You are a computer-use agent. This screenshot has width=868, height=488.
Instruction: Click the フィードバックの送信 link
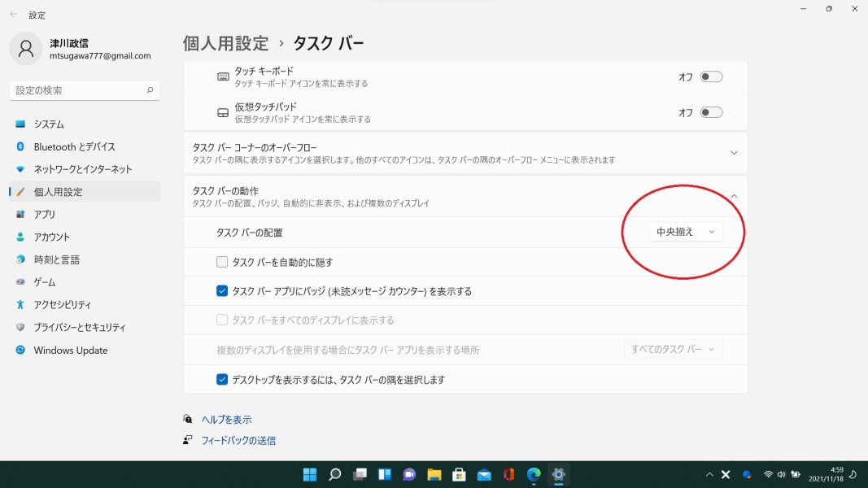(238, 441)
